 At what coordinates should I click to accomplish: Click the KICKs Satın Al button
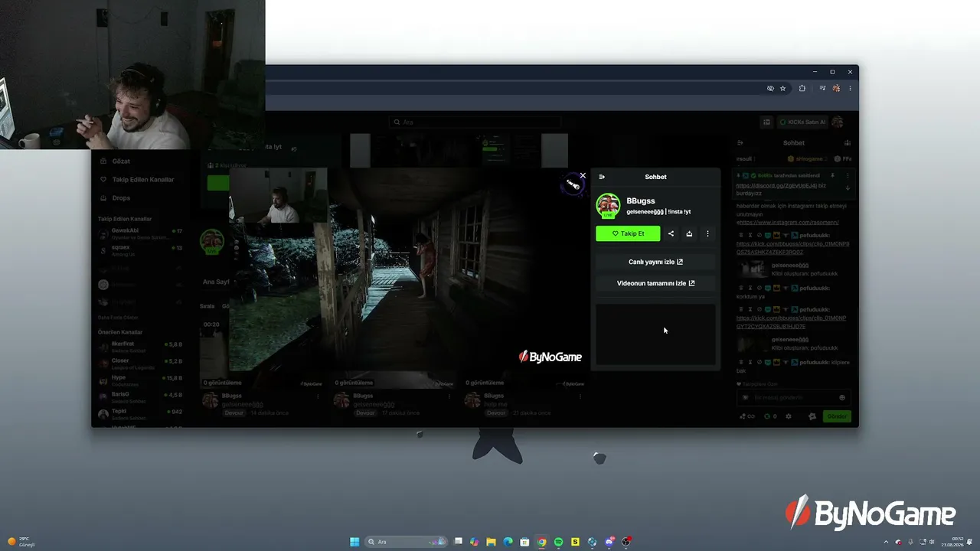(x=802, y=122)
